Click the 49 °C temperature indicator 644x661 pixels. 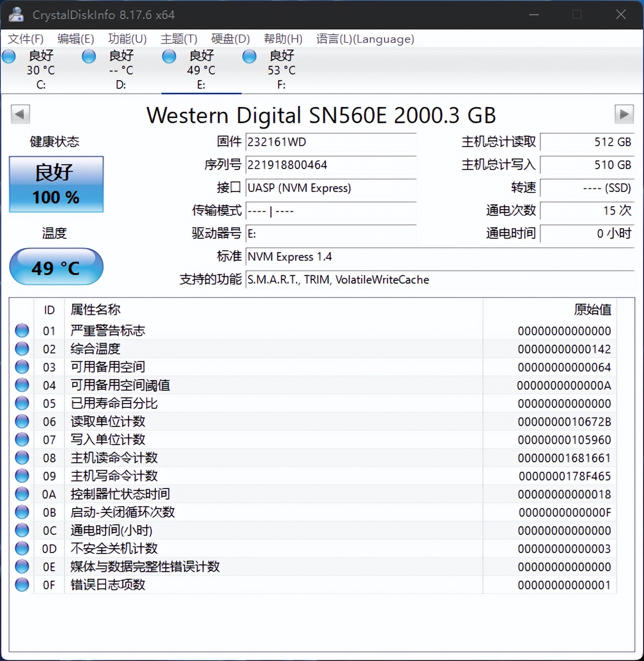[x=56, y=267]
